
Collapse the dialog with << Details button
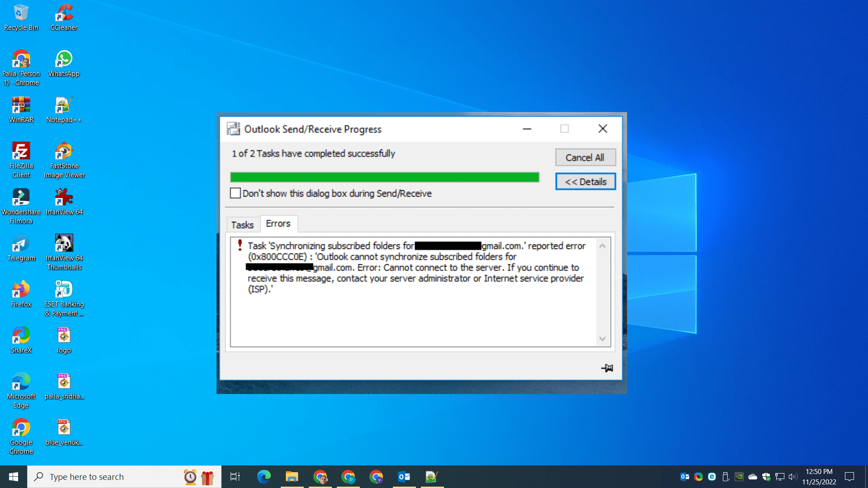pyautogui.click(x=585, y=182)
